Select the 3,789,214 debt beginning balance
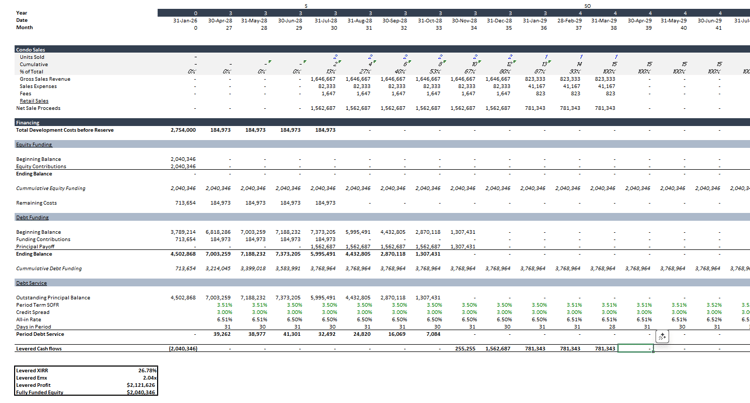Image resolution: width=750 pixels, height=403 pixels. (183, 232)
